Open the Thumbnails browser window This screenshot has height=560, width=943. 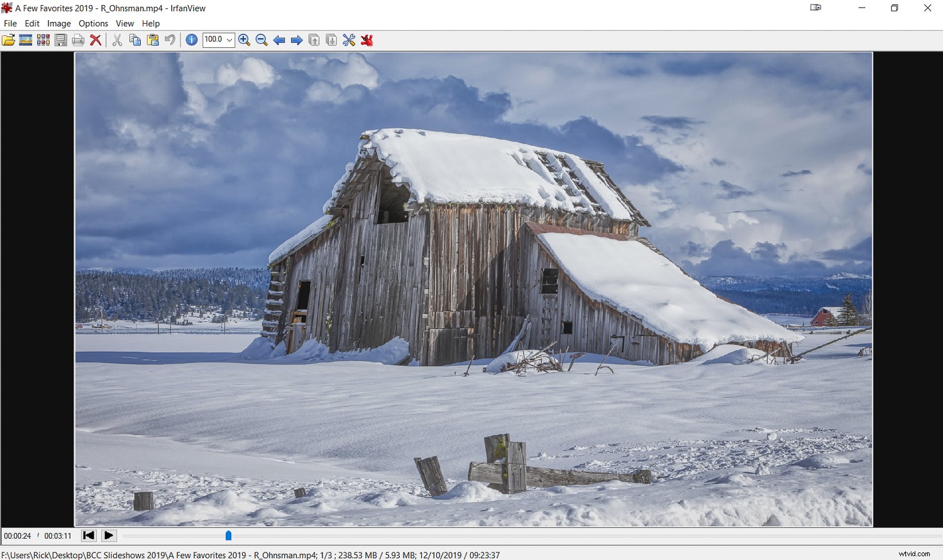(43, 40)
